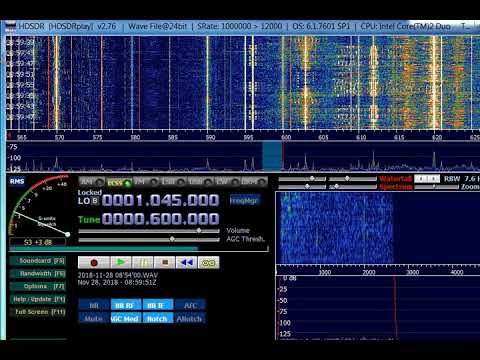Click 3000 on the audio frequency scale
The width and height of the screenshot is (480, 360).
(413, 272)
